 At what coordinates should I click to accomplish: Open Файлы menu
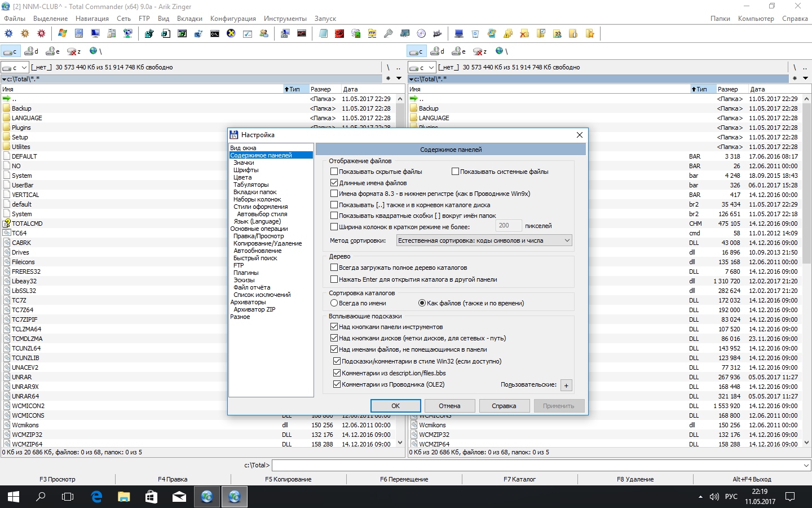(x=15, y=19)
